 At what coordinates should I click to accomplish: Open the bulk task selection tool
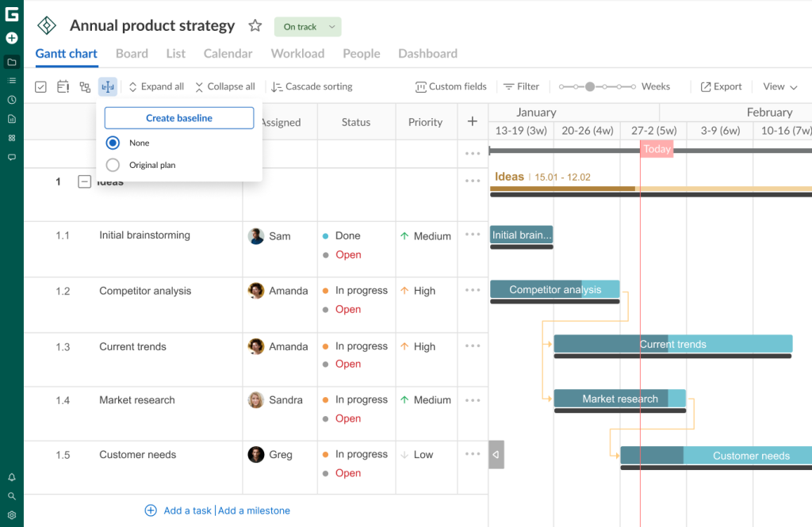coord(40,86)
